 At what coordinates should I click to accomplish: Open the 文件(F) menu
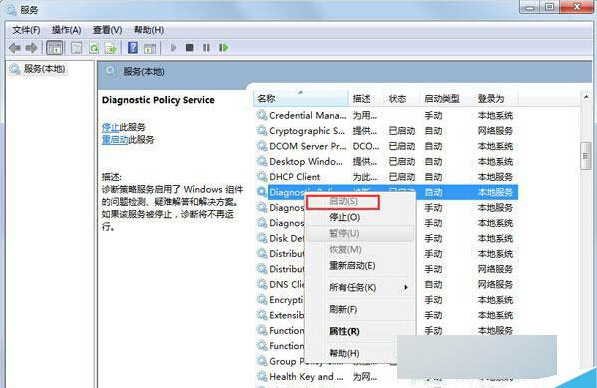[x=26, y=30]
